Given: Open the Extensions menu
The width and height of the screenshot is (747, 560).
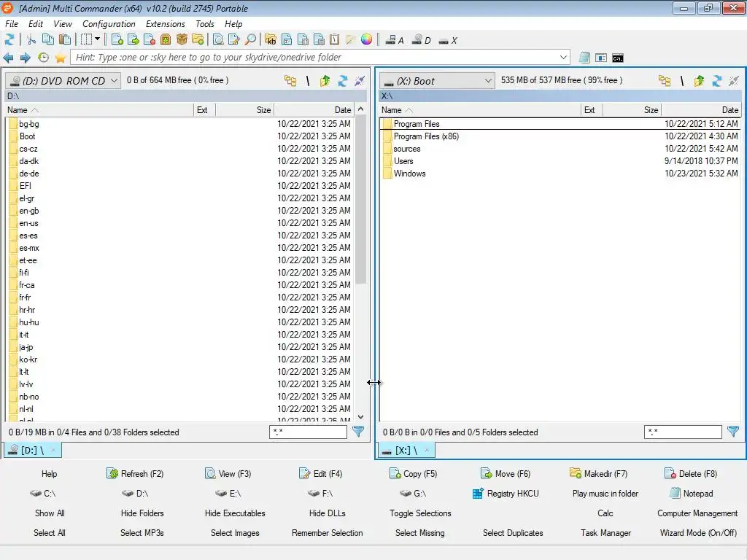Looking at the screenshot, I should point(166,24).
